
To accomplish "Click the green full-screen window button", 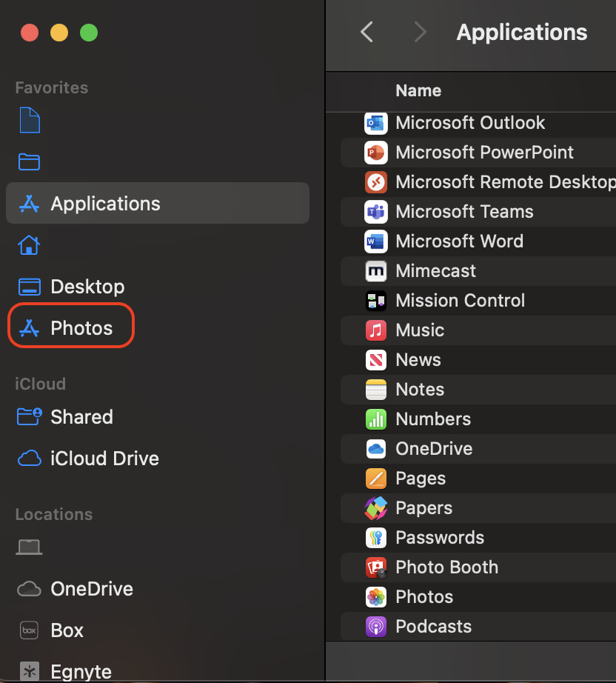I will pyautogui.click(x=89, y=33).
